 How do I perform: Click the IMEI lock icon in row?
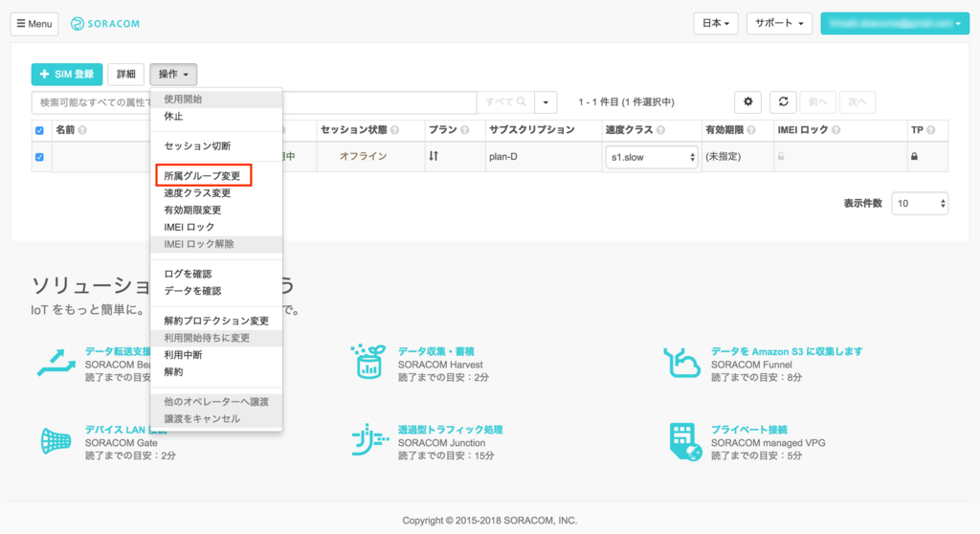tap(781, 156)
